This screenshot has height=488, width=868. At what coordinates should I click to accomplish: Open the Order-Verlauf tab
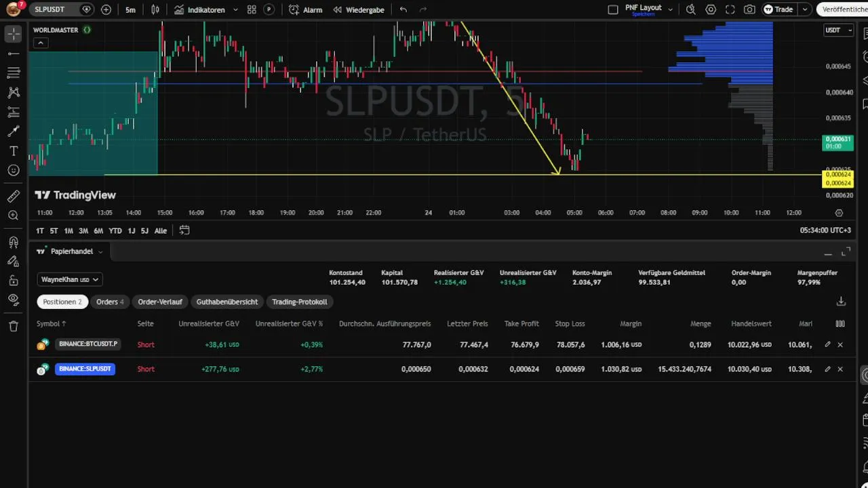pos(160,302)
